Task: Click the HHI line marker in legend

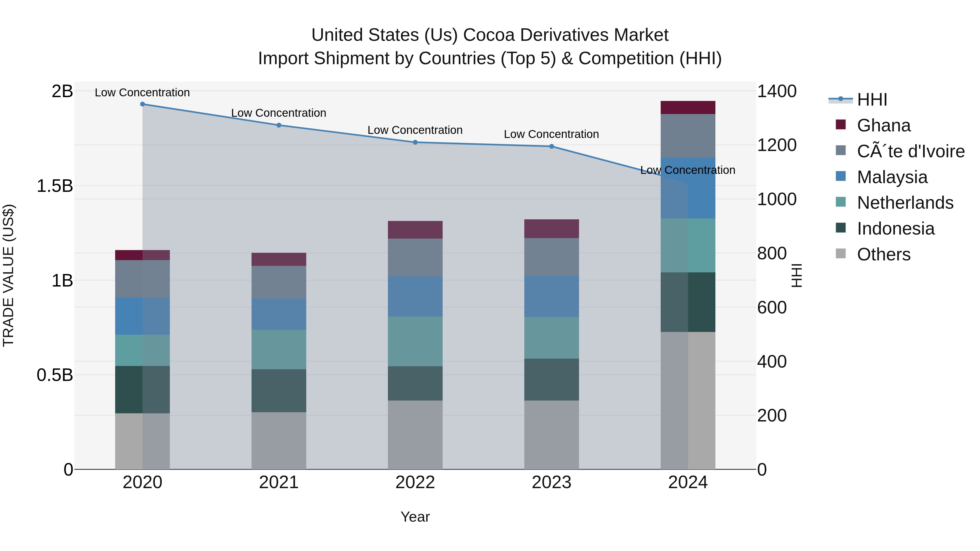Action: (x=841, y=99)
